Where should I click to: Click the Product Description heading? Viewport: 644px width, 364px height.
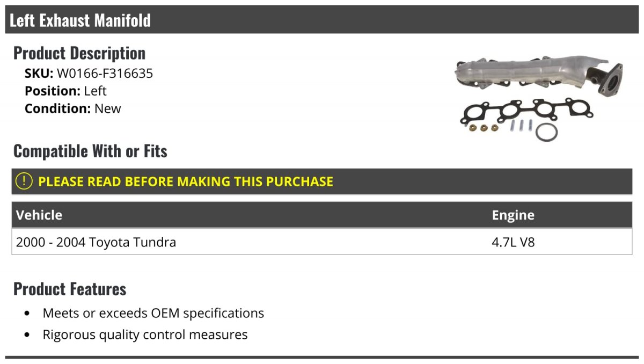79,53
